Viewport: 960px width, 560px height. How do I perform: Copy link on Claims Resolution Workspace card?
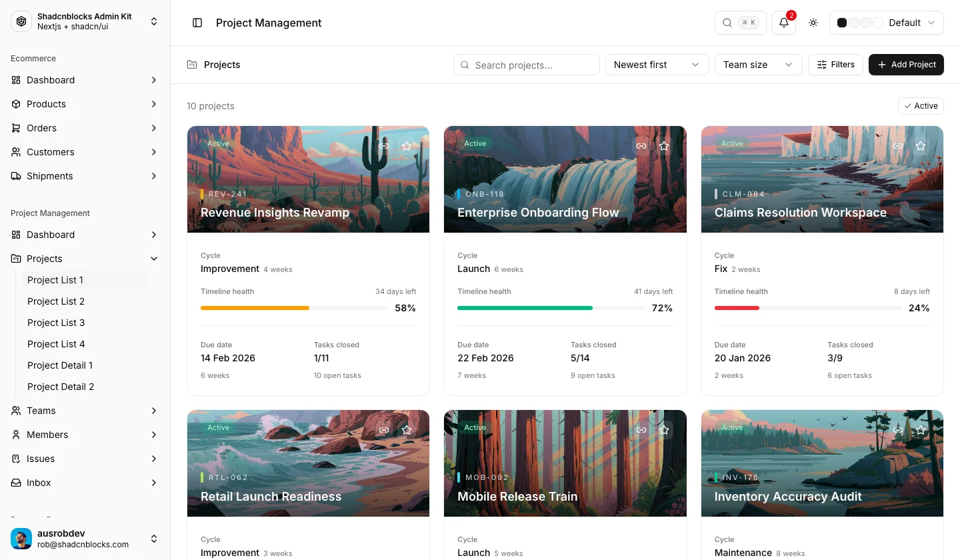pos(898,146)
